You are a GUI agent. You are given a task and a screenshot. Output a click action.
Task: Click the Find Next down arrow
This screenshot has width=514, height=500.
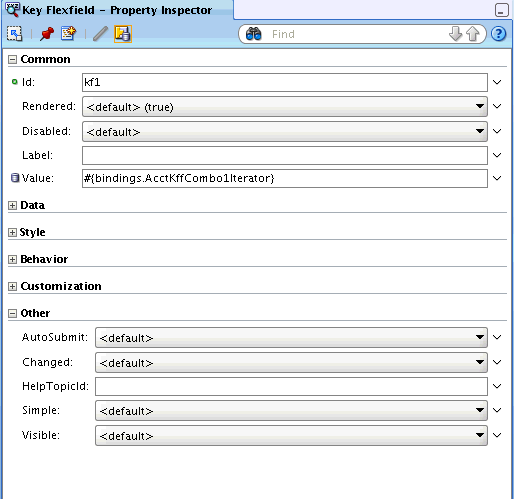click(455, 34)
